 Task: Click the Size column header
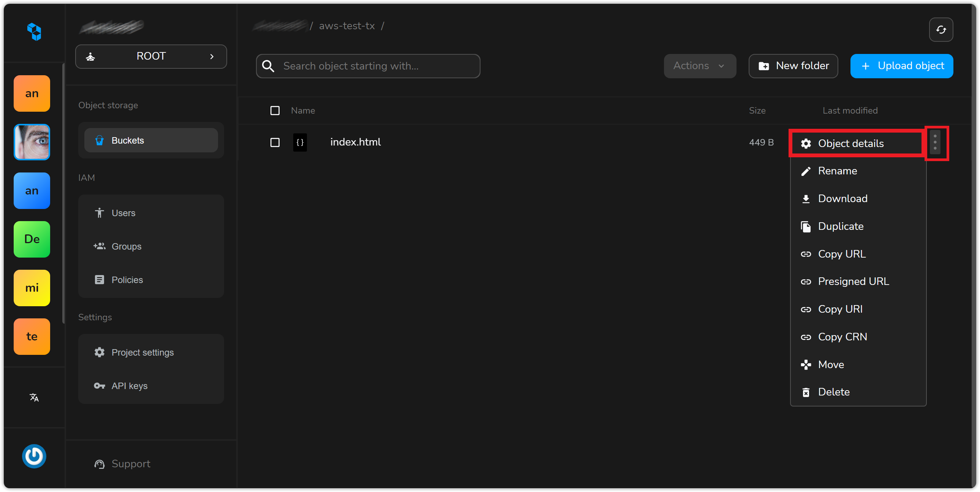(x=757, y=110)
